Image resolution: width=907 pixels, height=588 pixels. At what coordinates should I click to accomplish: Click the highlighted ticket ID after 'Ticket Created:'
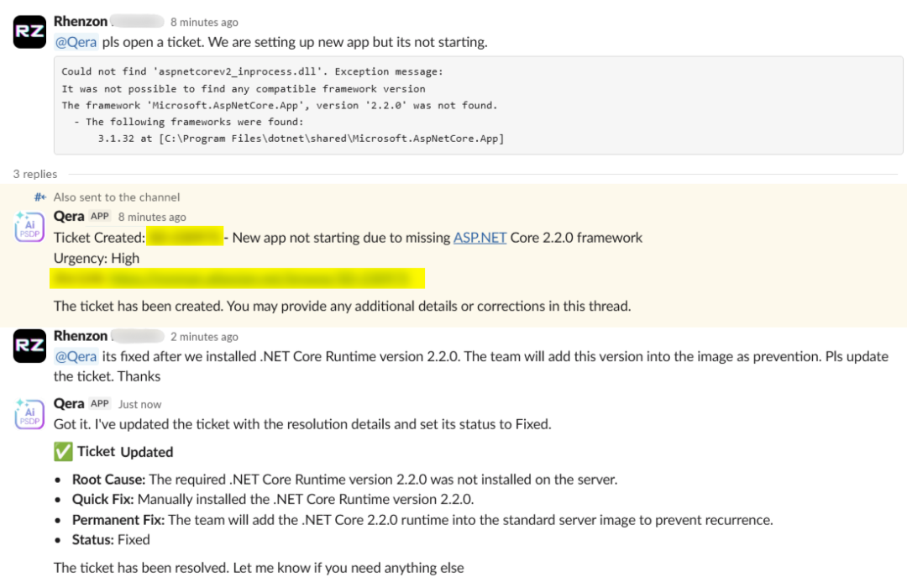point(185,238)
